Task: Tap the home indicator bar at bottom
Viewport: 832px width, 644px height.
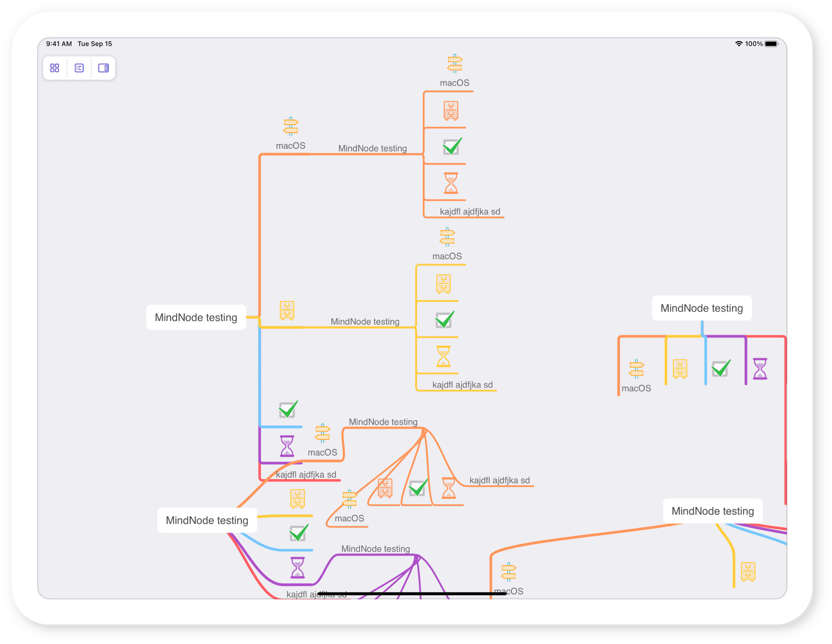Action: (x=412, y=594)
